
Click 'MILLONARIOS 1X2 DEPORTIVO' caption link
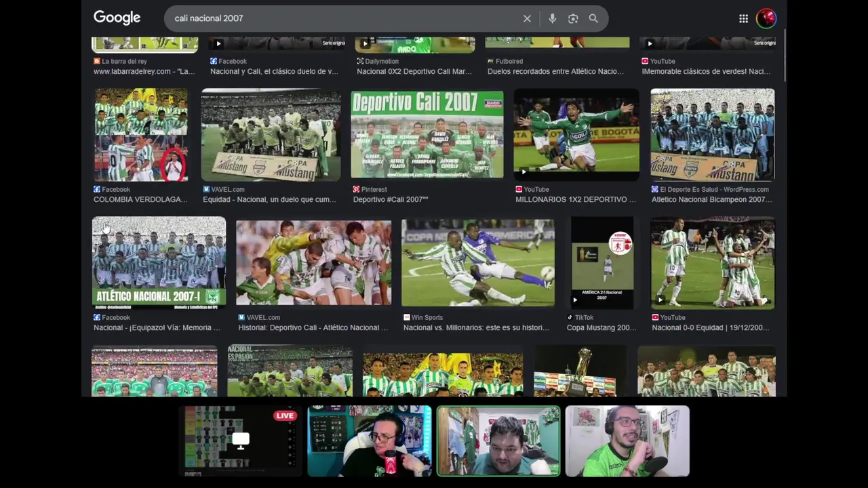tap(575, 199)
